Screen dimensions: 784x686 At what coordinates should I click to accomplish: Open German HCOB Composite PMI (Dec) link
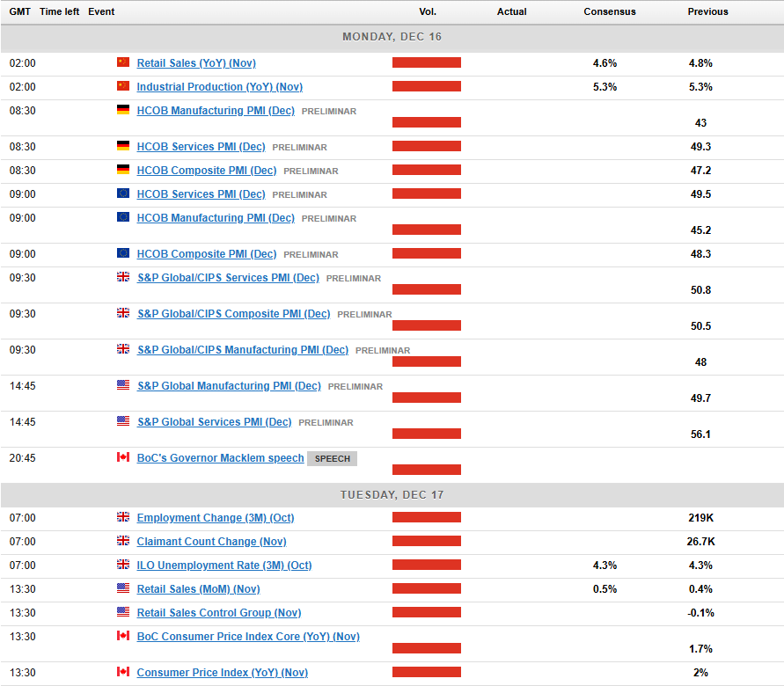coord(207,171)
